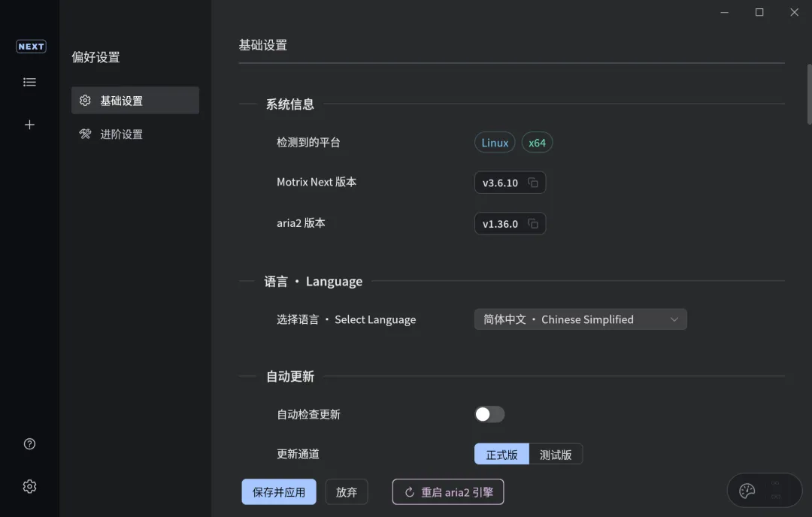
Task: Copy the Motrix Next version v3.6.10
Action: click(x=533, y=183)
